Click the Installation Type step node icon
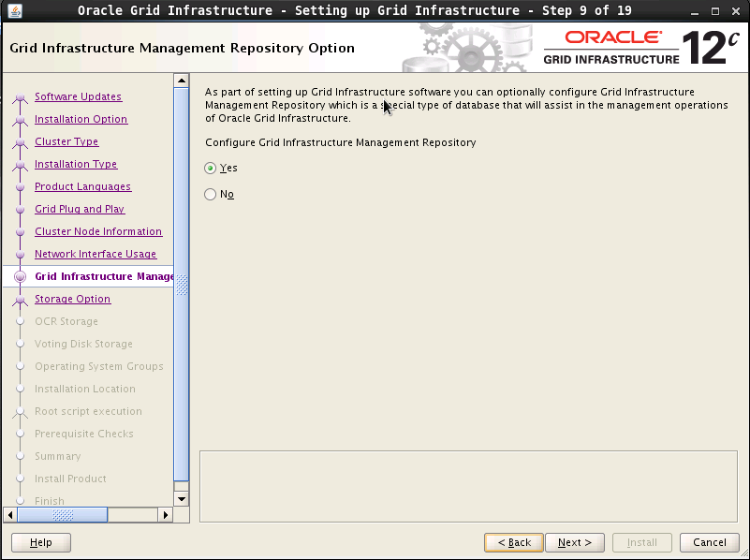Screen dimensions: 750x560 [20, 165]
